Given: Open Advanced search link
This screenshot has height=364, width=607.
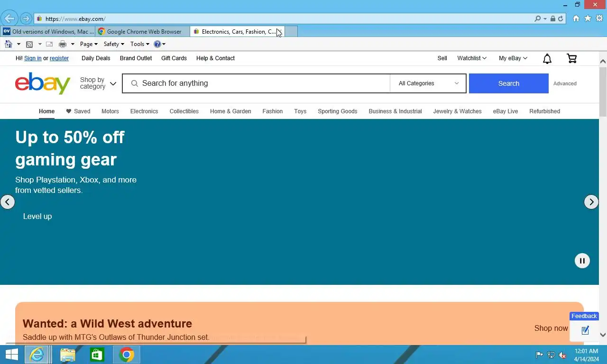Looking at the screenshot, I should click(565, 83).
